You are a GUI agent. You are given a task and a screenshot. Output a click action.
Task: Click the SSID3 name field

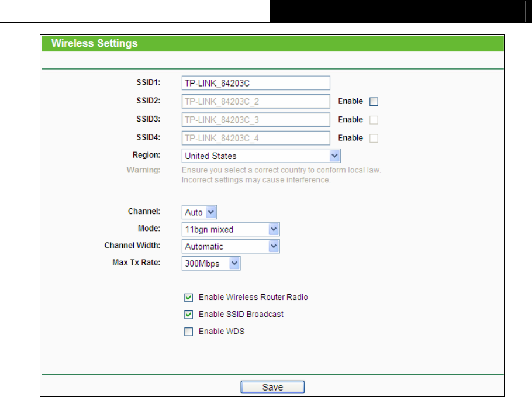click(x=256, y=120)
